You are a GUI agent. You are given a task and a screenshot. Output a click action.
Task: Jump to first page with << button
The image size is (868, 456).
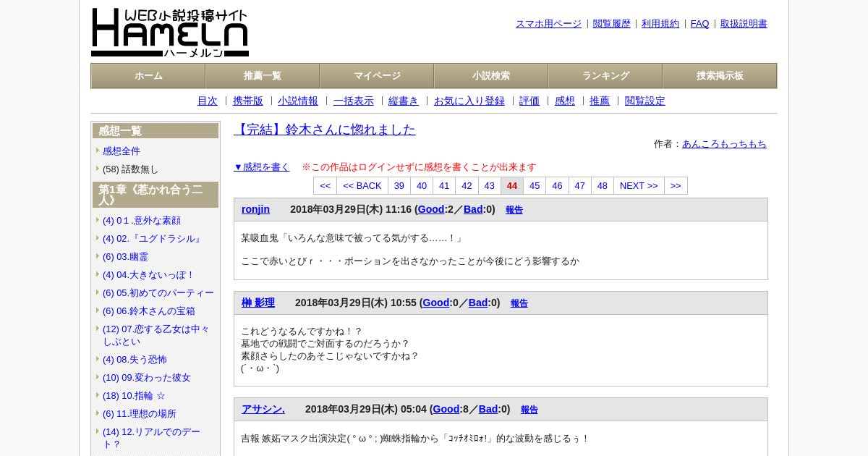[325, 186]
